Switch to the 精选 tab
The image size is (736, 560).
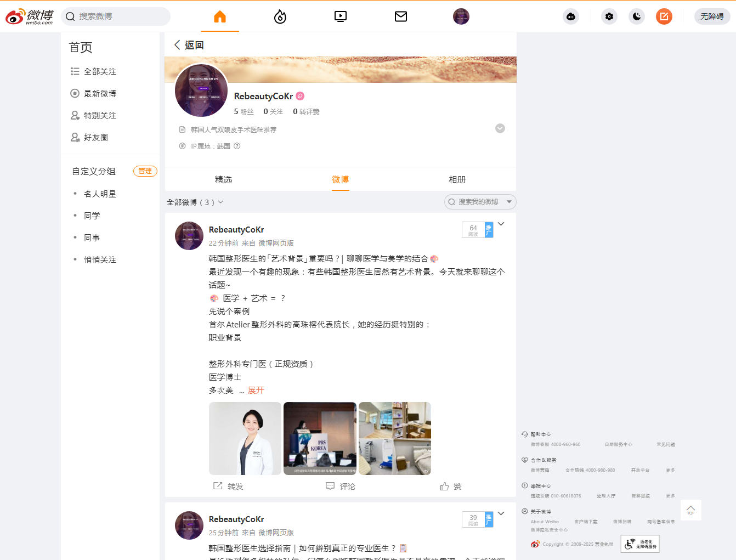point(224,179)
